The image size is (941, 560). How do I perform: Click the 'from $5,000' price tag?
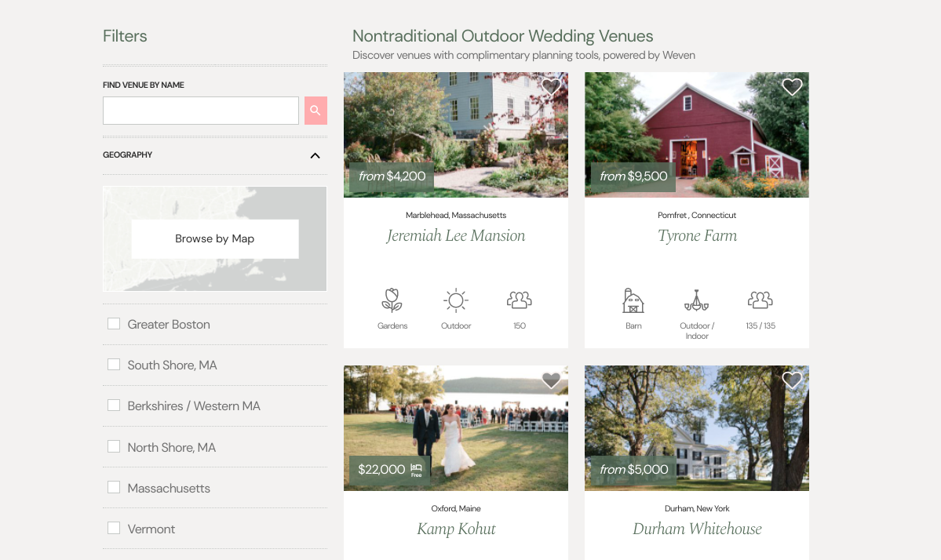(633, 470)
